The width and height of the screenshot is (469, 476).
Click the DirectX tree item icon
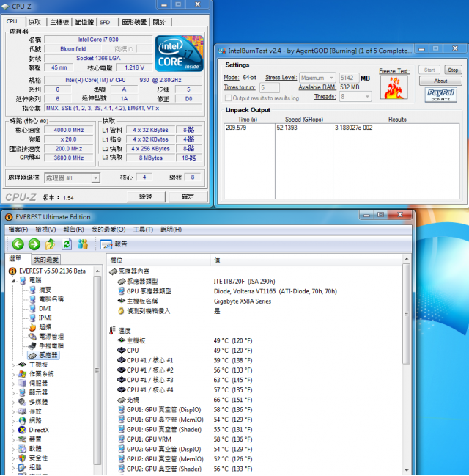point(22,430)
